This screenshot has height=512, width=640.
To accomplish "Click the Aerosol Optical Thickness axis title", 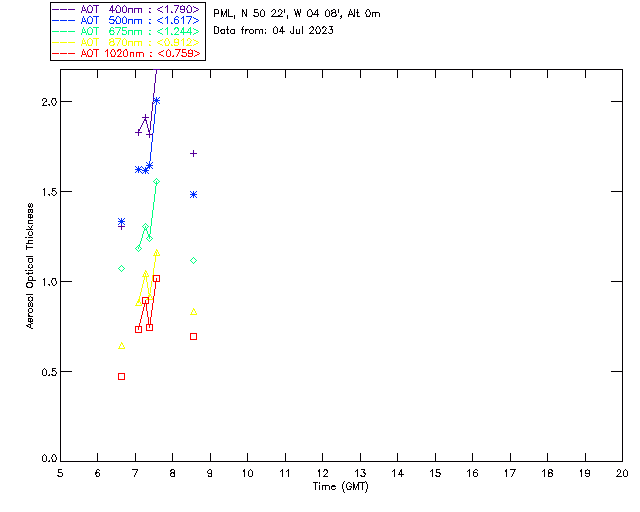I will point(30,266).
